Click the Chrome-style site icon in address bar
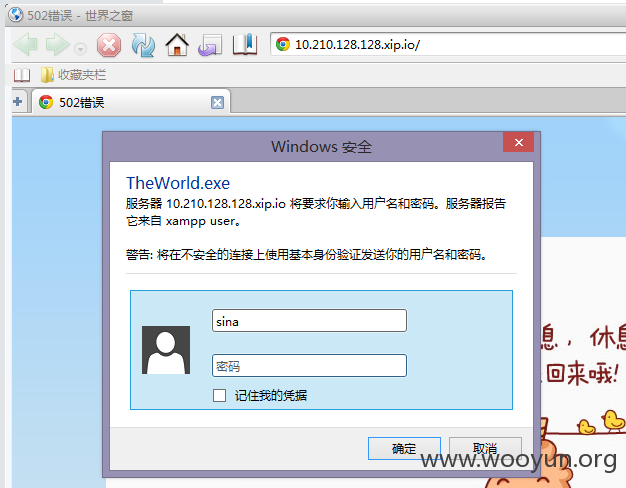This screenshot has width=626, height=488. (283, 44)
